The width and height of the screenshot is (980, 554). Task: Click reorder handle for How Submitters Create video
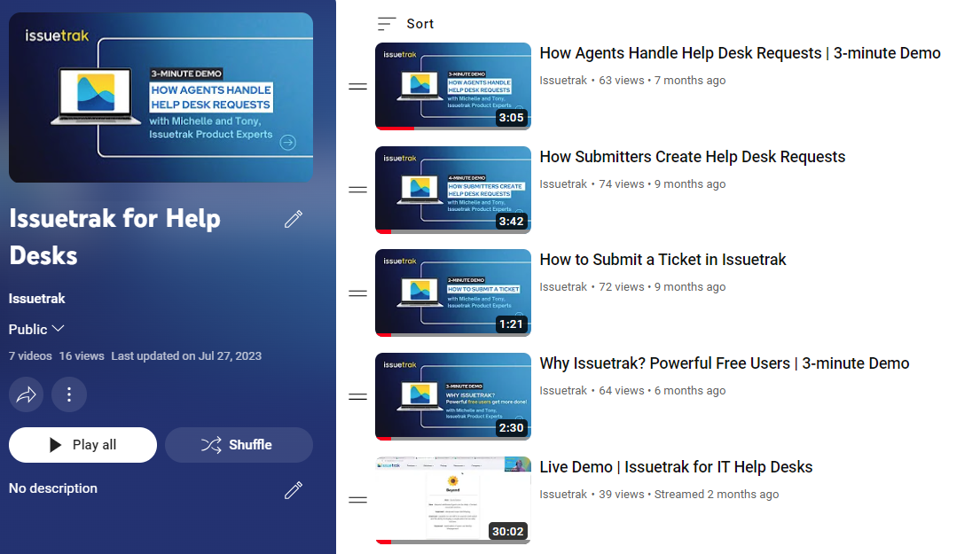pos(357,190)
